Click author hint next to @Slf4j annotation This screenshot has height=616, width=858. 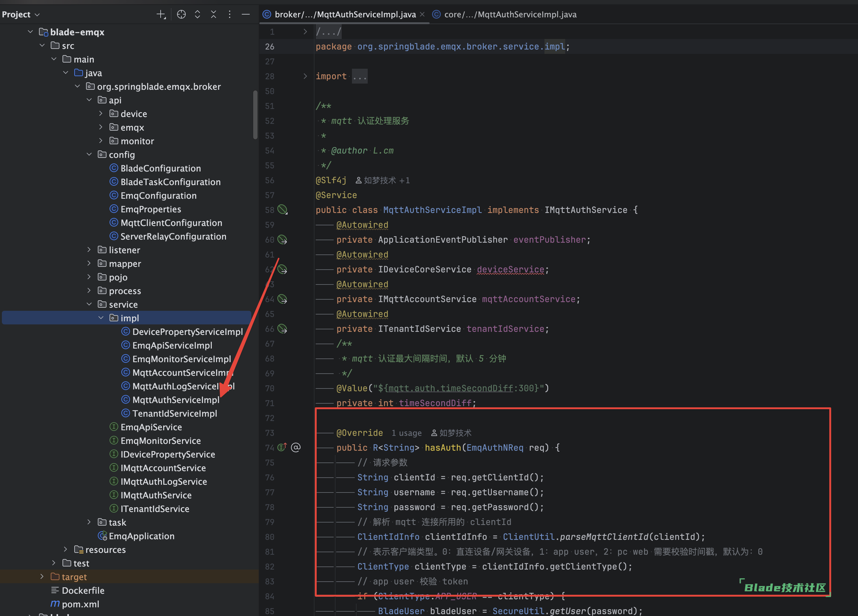(x=383, y=180)
